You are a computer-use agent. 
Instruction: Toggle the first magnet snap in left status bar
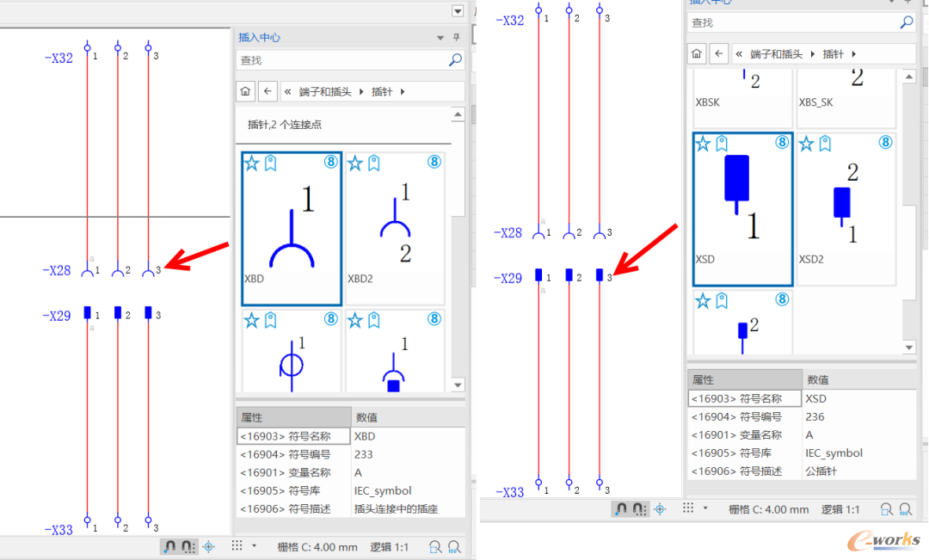[169, 546]
